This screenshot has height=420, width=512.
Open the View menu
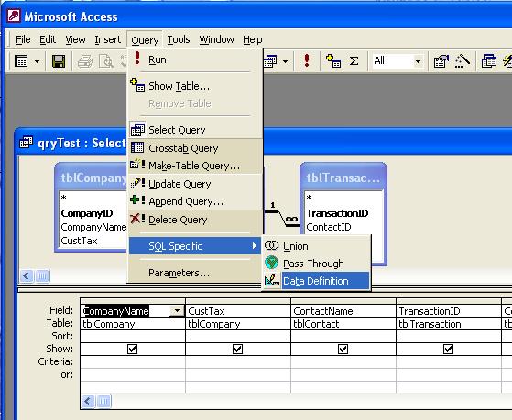tap(75, 39)
